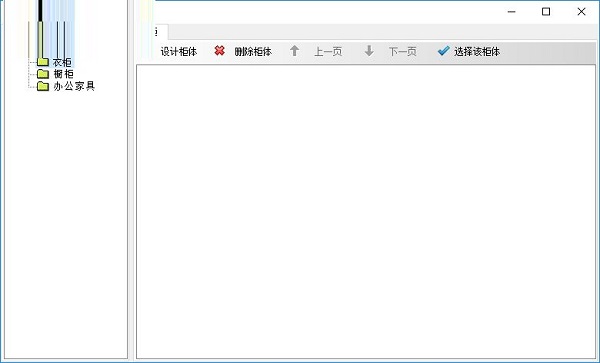
Task: Click the red X delete cabinet icon
Action: point(219,50)
